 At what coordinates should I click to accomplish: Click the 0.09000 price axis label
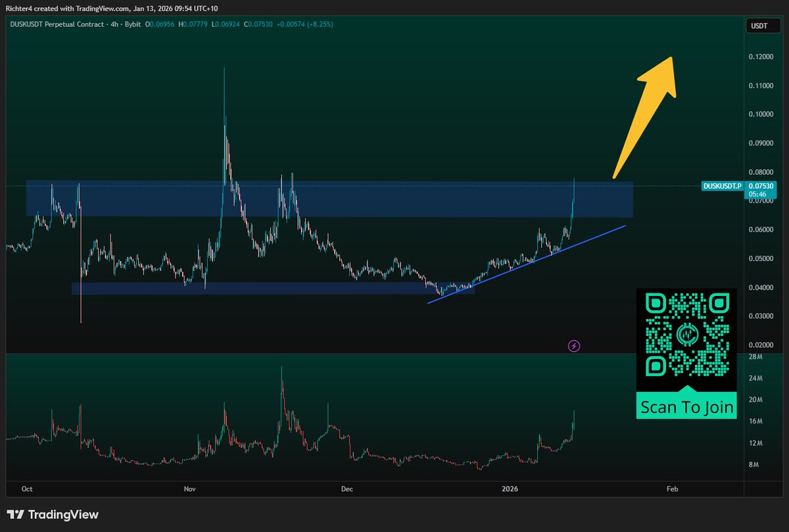pyautogui.click(x=761, y=143)
